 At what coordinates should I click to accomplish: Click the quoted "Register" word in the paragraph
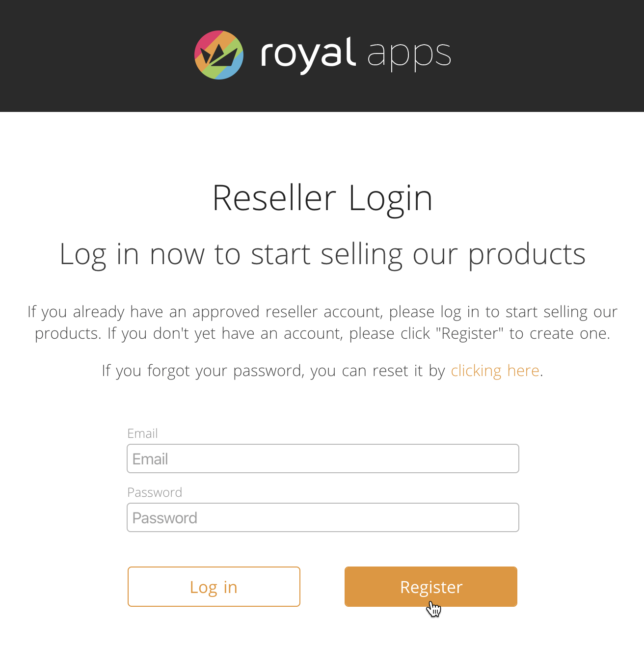pyautogui.click(x=469, y=333)
